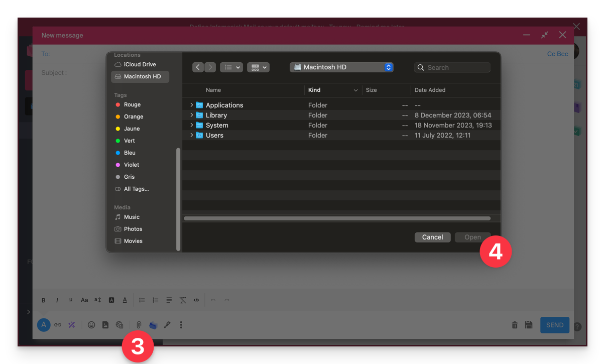Toggle italic text formatting
Screen dimensions: 605x364
[x=57, y=300]
